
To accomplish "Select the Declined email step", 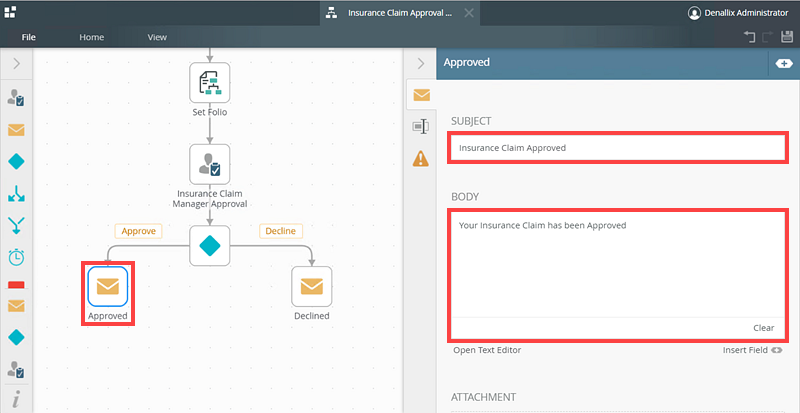I will [311, 286].
